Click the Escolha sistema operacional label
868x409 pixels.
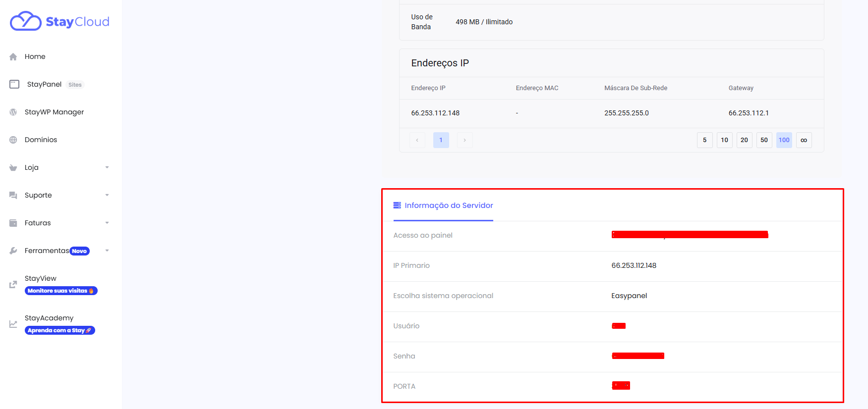(443, 296)
